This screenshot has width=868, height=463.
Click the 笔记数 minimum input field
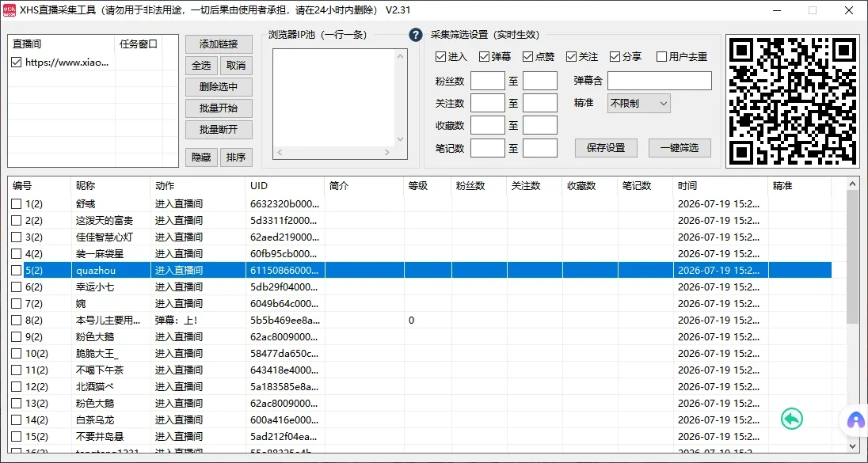coord(488,148)
